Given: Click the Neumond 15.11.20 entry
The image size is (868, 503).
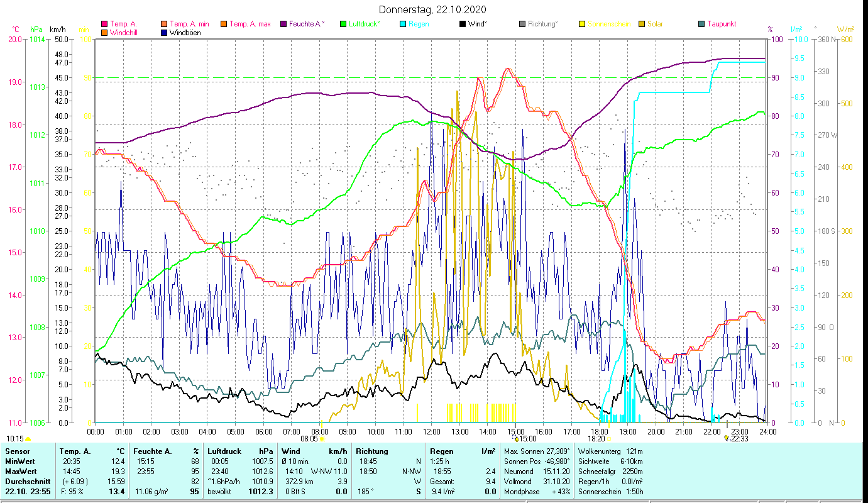Looking at the screenshot, I should coord(538,471).
